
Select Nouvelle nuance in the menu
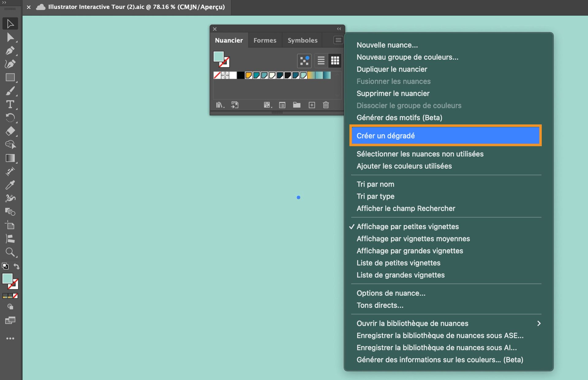(x=387, y=45)
